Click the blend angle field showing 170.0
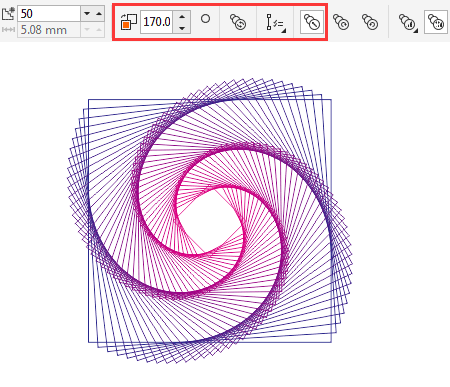 [156, 22]
